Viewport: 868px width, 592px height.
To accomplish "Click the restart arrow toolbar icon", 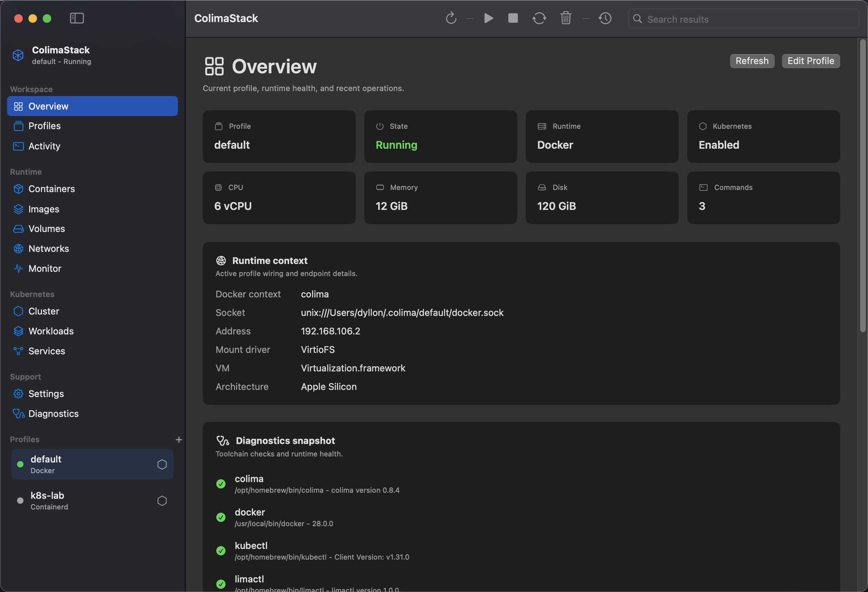I will click(451, 18).
